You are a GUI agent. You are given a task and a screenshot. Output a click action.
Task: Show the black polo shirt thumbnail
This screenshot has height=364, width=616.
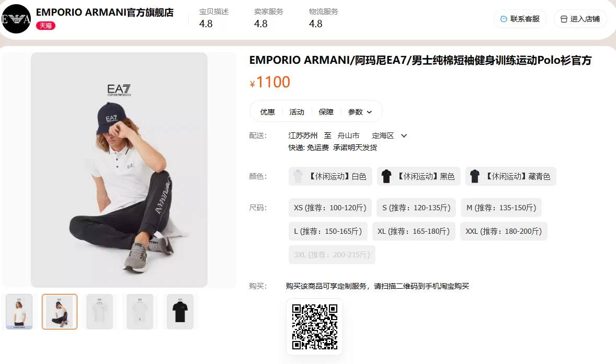[180, 311]
